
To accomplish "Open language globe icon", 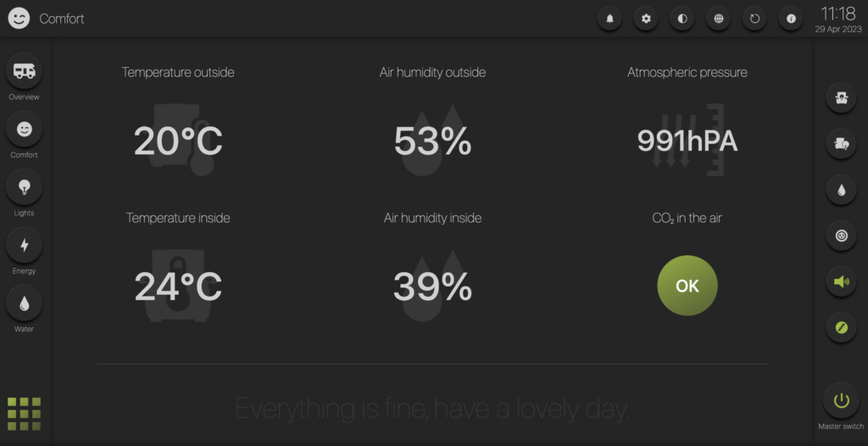I will pyautogui.click(x=719, y=19).
